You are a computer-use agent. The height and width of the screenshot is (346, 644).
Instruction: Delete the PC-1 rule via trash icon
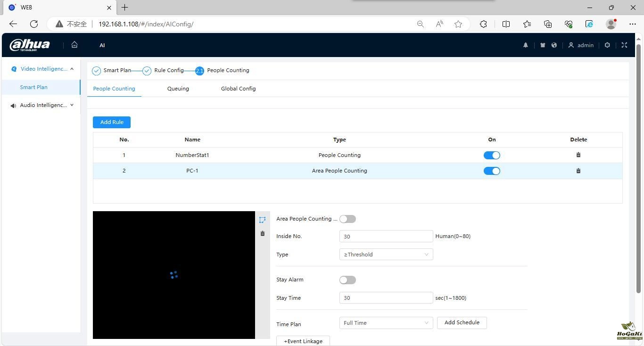(578, 171)
